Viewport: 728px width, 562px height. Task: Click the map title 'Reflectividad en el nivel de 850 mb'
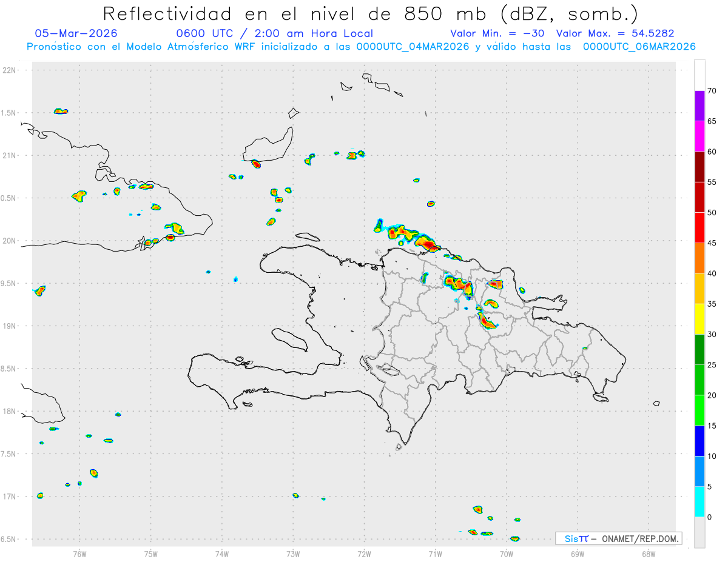pyautogui.click(x=295, y=13)
